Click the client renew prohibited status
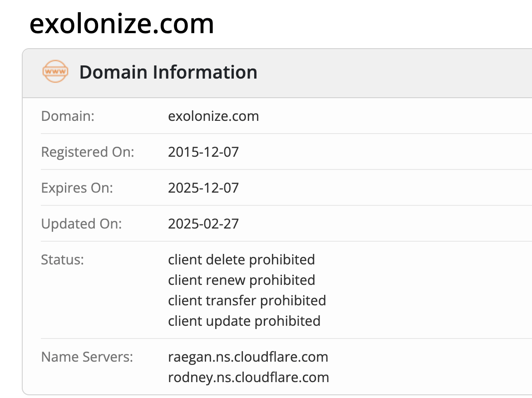The width and height of the screenshot is (532, 398). pos(241,280)
